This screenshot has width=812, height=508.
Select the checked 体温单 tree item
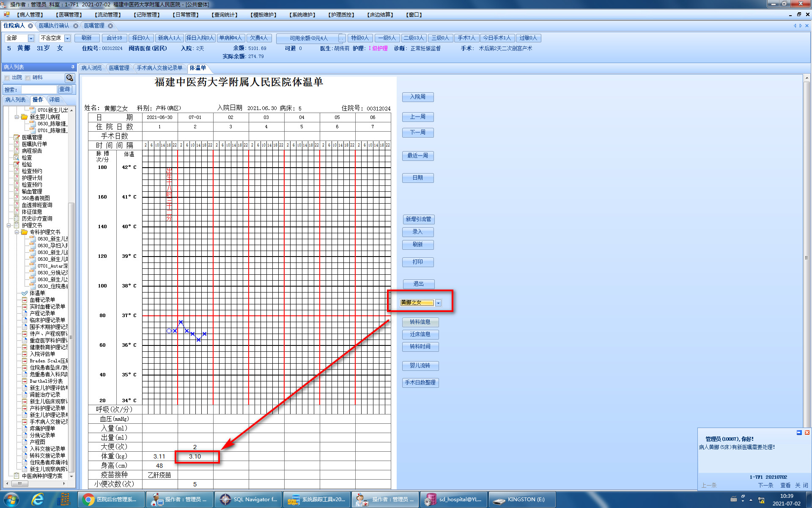click(37, 293)
